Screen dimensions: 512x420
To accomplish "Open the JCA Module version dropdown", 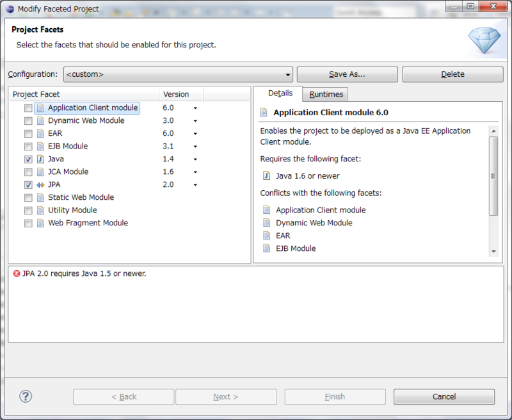I will tap(195, 172).
